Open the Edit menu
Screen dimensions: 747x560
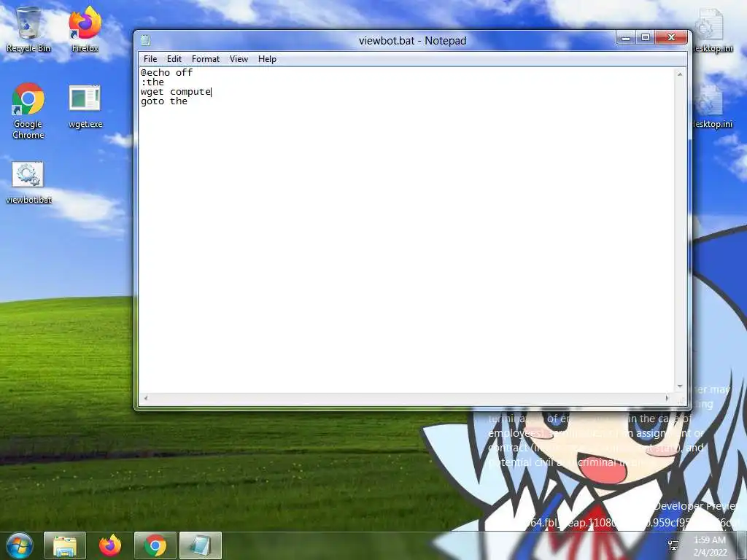pos(174,59)
